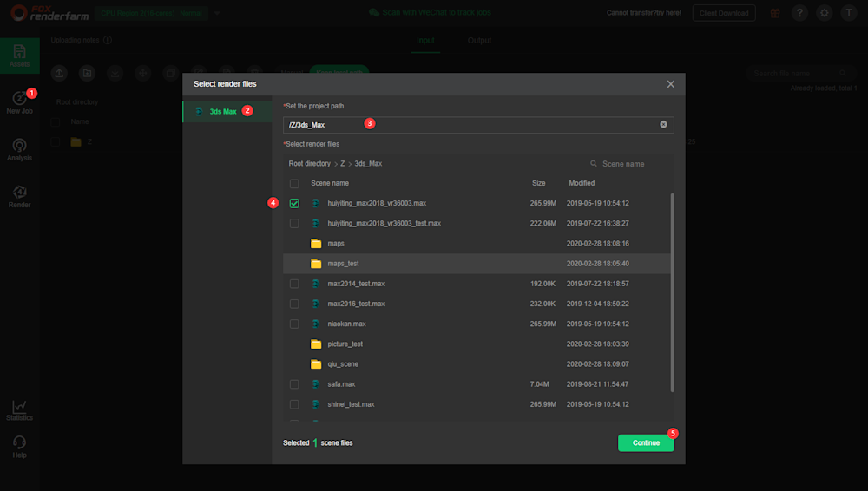Open the question mark help icon

[x=799, y=13]
